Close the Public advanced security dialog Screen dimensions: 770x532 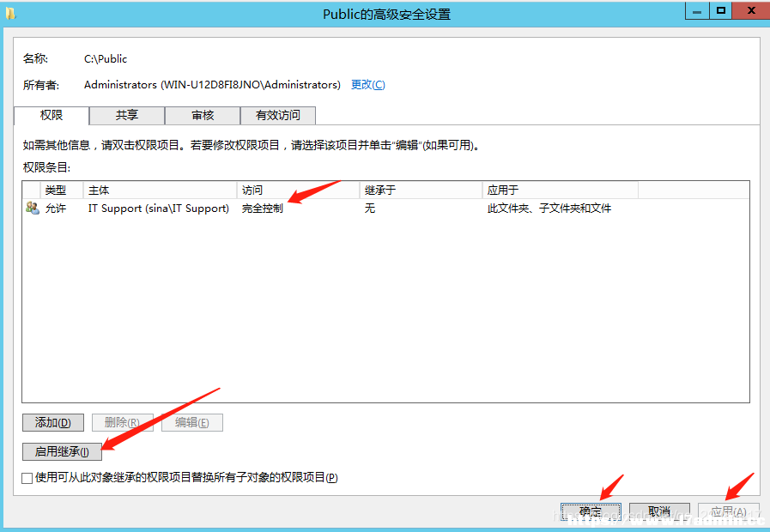pos(751,11)
